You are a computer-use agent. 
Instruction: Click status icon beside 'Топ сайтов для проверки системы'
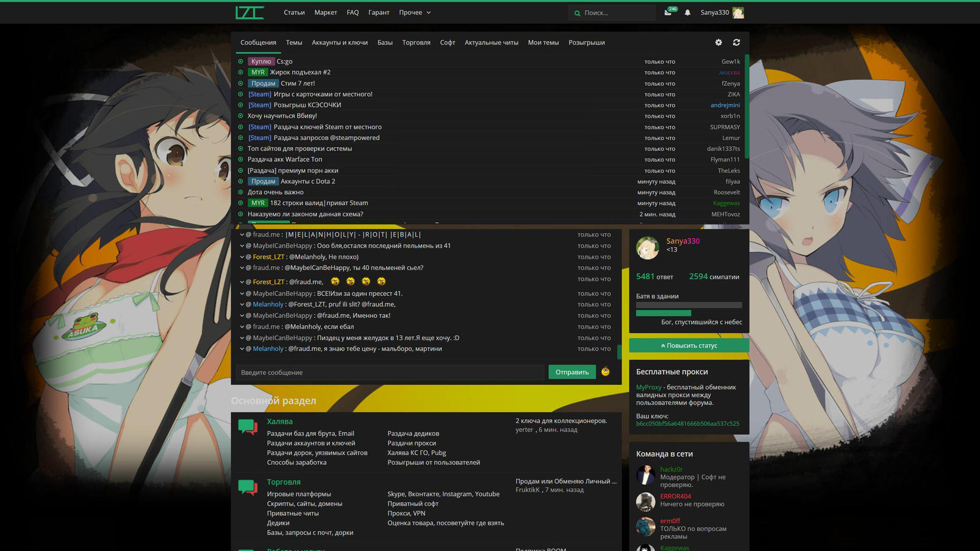(240, 149)
